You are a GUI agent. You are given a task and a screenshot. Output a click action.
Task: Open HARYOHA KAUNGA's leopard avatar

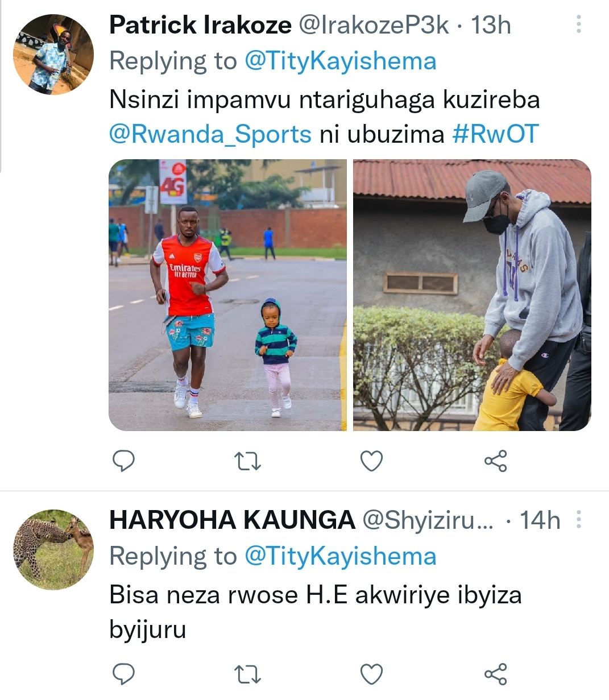(53, 549)
